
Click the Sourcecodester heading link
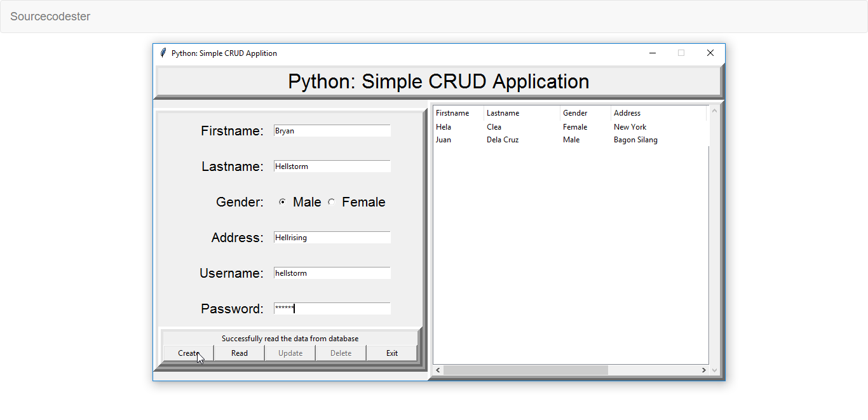coord(50,16)
